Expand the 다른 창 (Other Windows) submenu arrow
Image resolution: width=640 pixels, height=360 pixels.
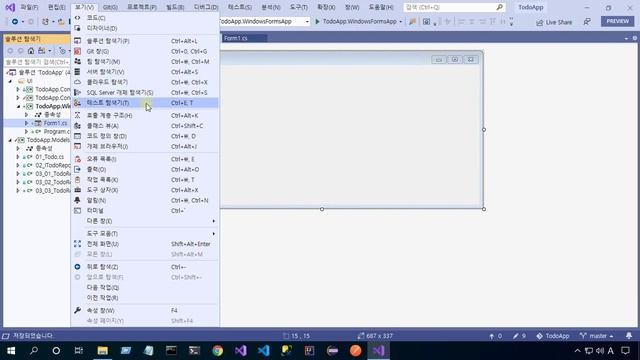(213, 221)
